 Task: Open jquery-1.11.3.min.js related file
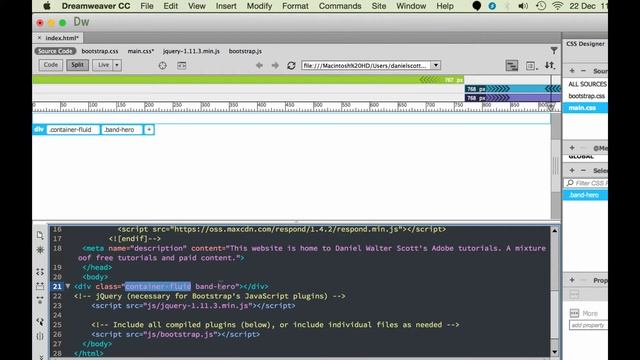pyautogui.click(x=191, y=51)
